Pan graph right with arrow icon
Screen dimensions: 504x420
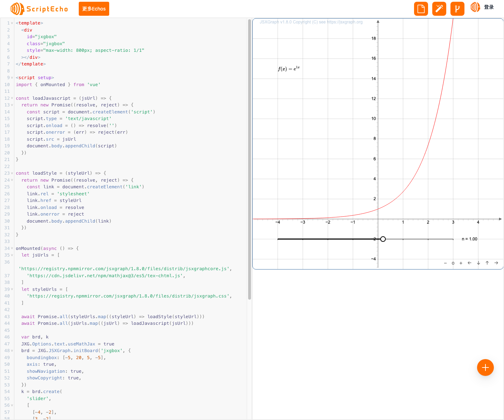(x=496, y=263)
